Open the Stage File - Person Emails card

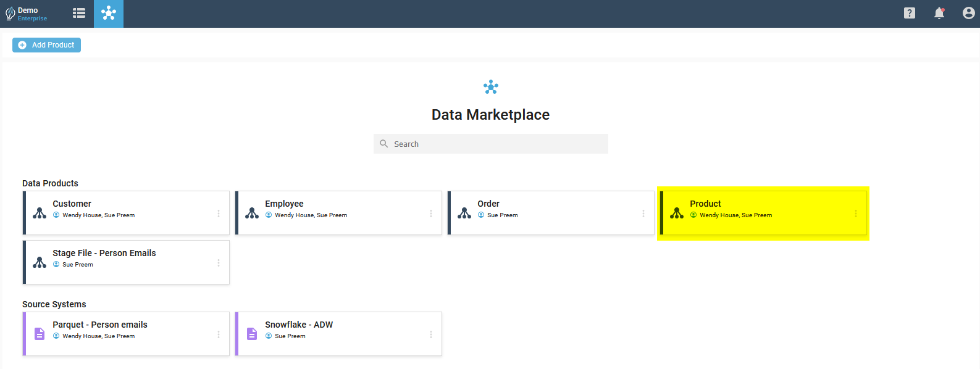126,262
